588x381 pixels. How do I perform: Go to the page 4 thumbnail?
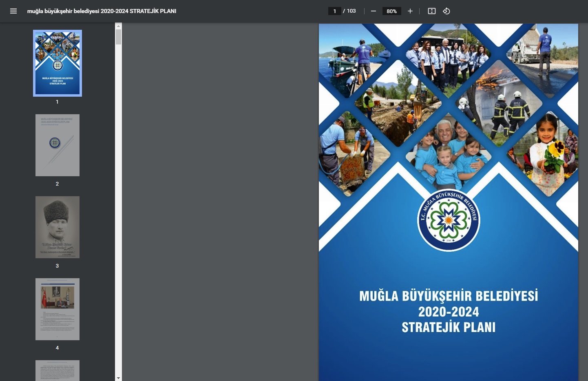click(57, 309)
